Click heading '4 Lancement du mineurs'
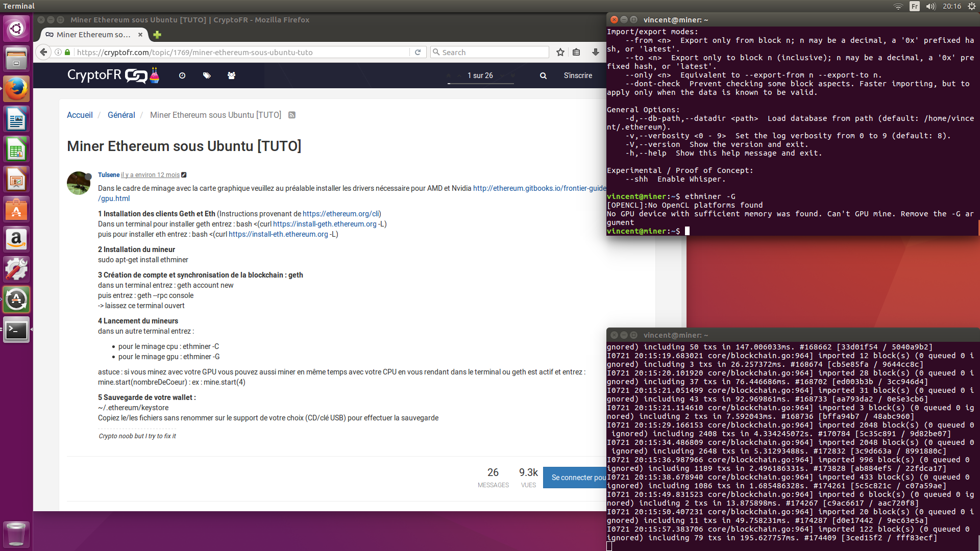980x551 pixels. 138,321
